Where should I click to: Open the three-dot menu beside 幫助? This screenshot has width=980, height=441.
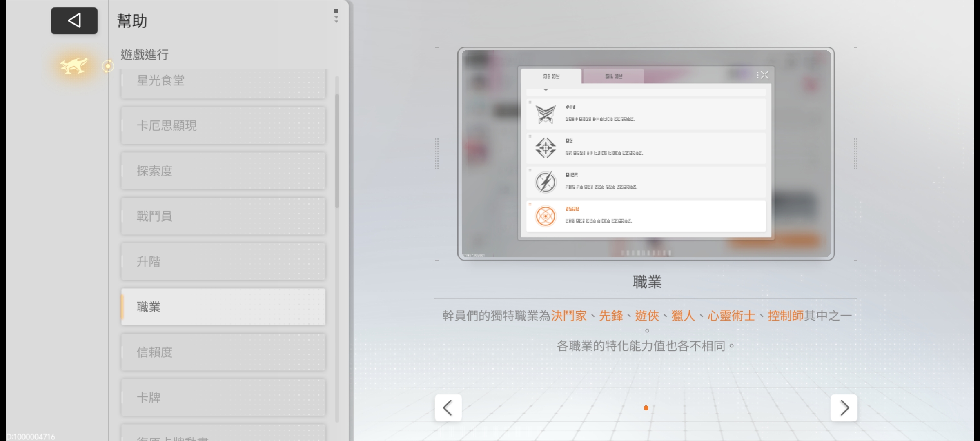pyautogui.click(x=336, y=16)
